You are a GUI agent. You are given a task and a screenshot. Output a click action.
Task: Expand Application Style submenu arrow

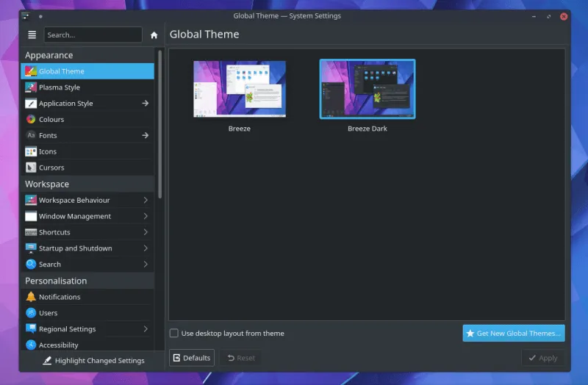146,104
